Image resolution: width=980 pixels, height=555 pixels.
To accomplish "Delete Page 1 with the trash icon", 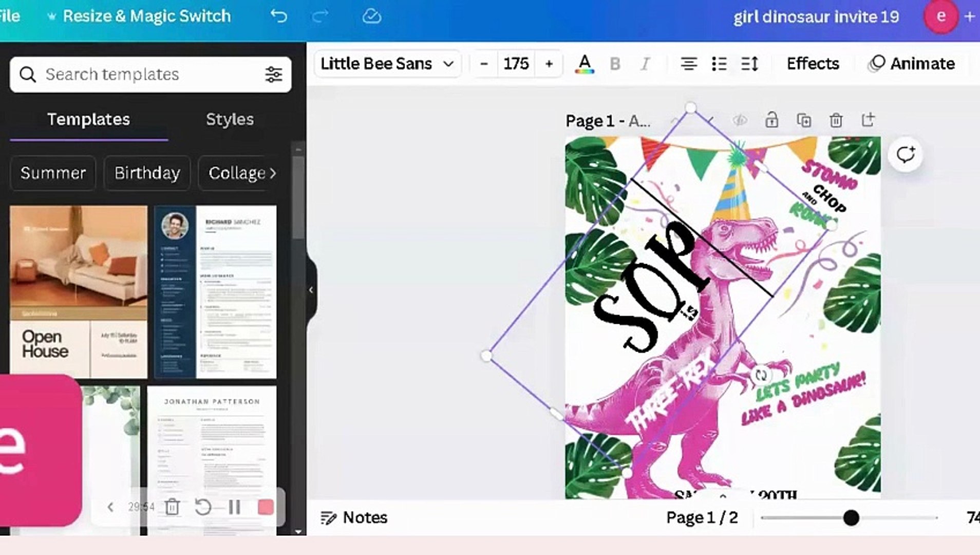I will click(x=836, y=120).
